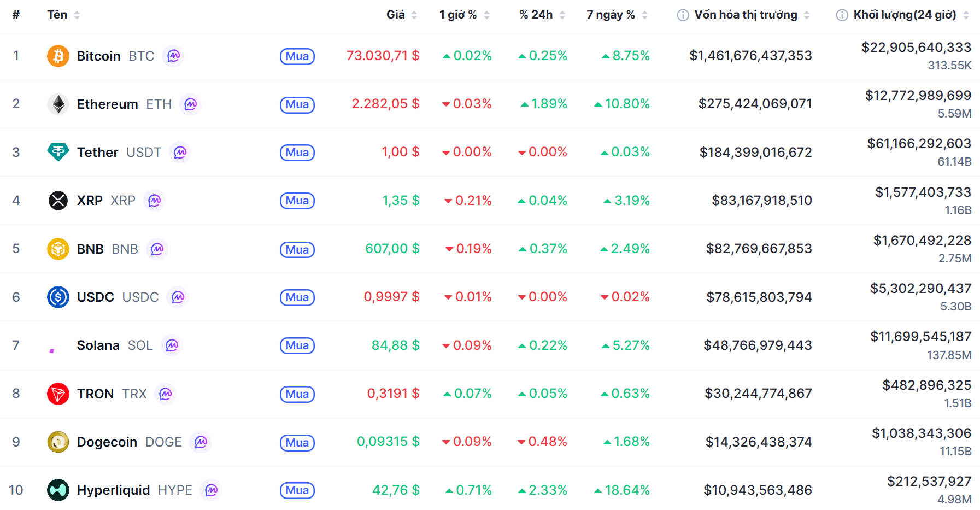Click the BNB yellow logo icon
Viewport: 980px width, 510px height.
pyautogui.click(x=58, y=249)
